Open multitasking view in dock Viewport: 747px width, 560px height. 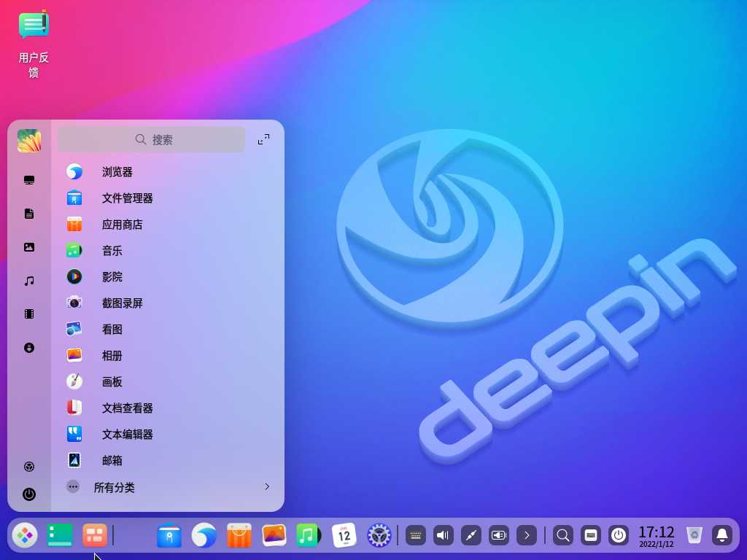pyautogui.click(x=95, y=535)
